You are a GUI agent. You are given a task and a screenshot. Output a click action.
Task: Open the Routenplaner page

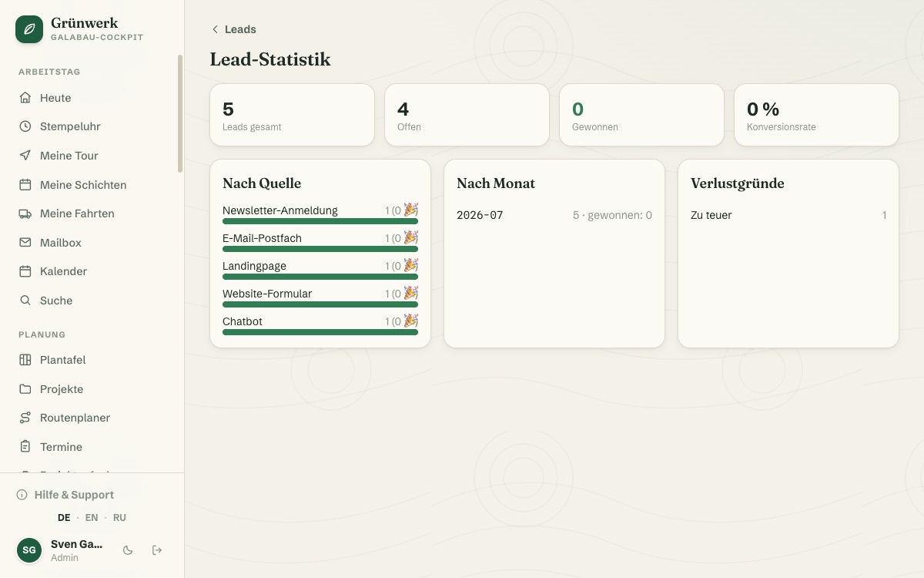92,418
